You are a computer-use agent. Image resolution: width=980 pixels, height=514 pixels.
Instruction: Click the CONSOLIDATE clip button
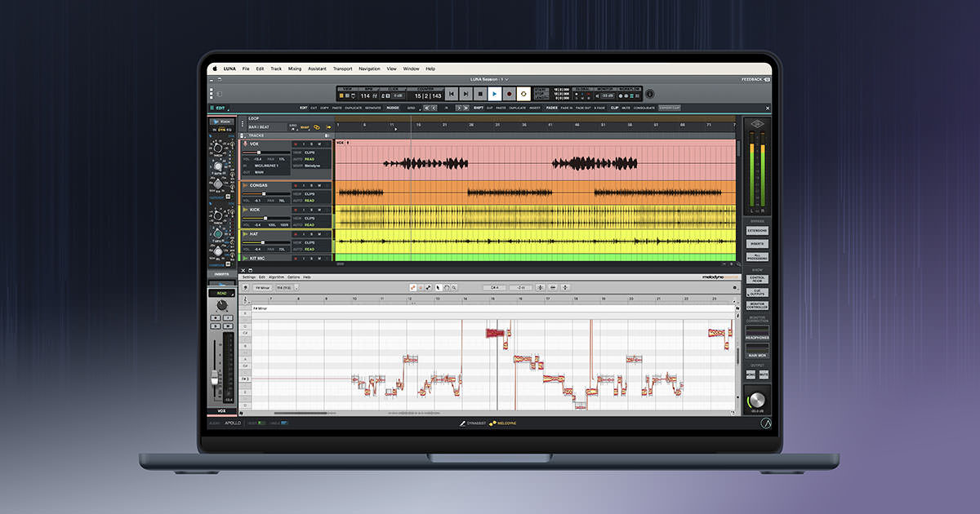[645, 108]
